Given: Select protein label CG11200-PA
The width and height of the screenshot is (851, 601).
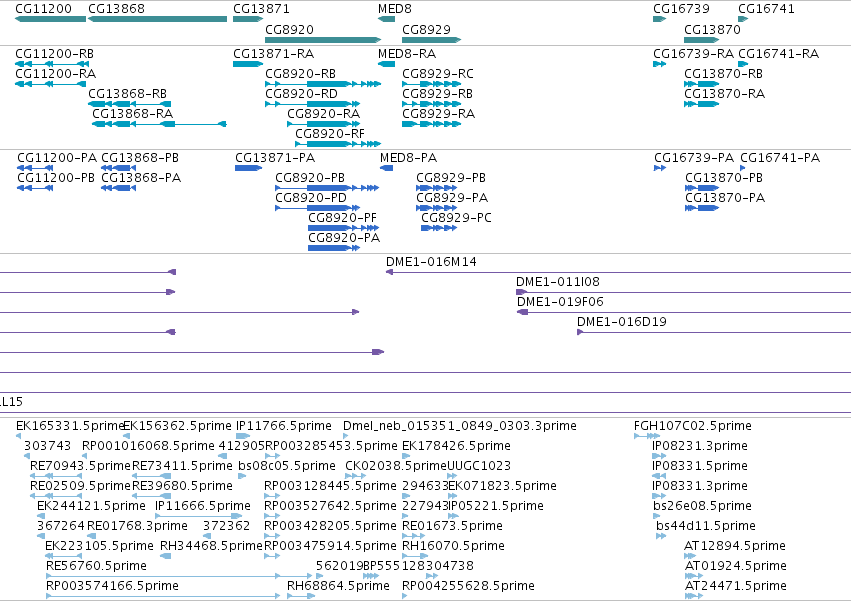Looking at the screenshot, I should pos(57,158).
